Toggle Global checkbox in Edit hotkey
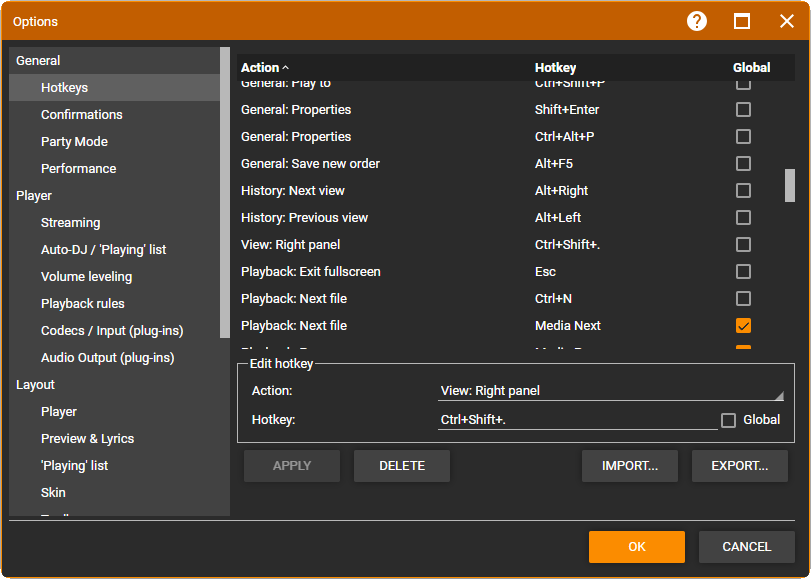The width and height of the screenshot is (811, 579). (729, 420)
